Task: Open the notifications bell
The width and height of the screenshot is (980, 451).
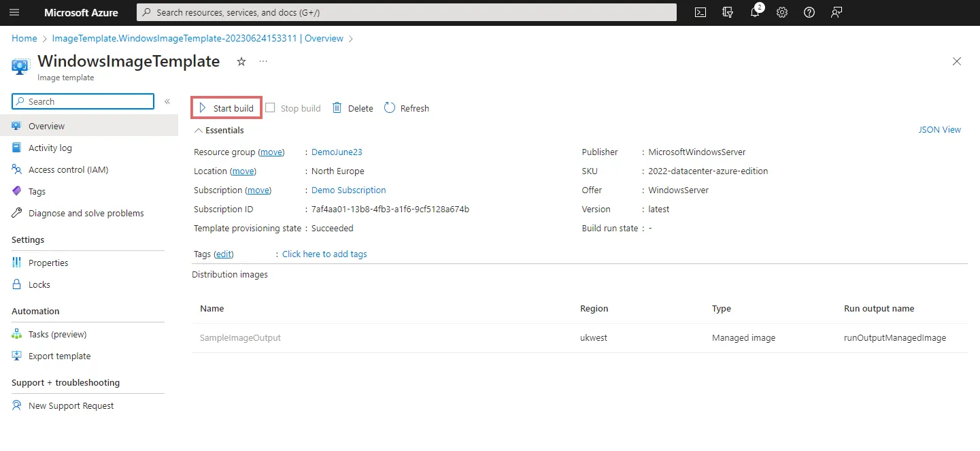Action: 755,12
